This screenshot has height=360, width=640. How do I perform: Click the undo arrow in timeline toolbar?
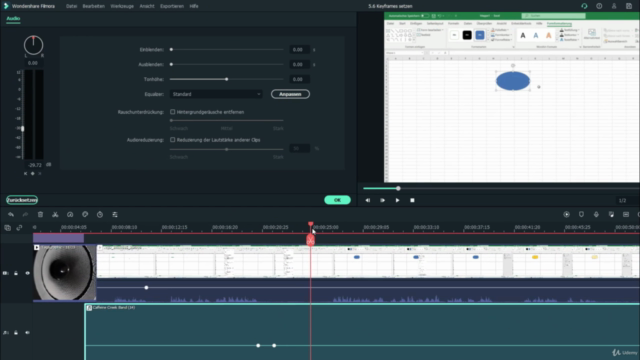11,214
